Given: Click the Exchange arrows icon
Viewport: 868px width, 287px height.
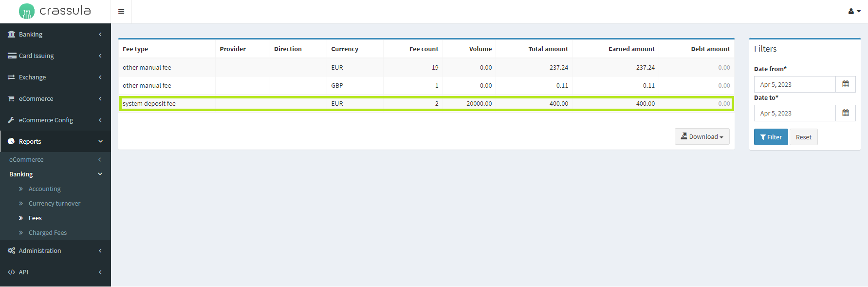Looking at the screenshot, I should 12,77.
